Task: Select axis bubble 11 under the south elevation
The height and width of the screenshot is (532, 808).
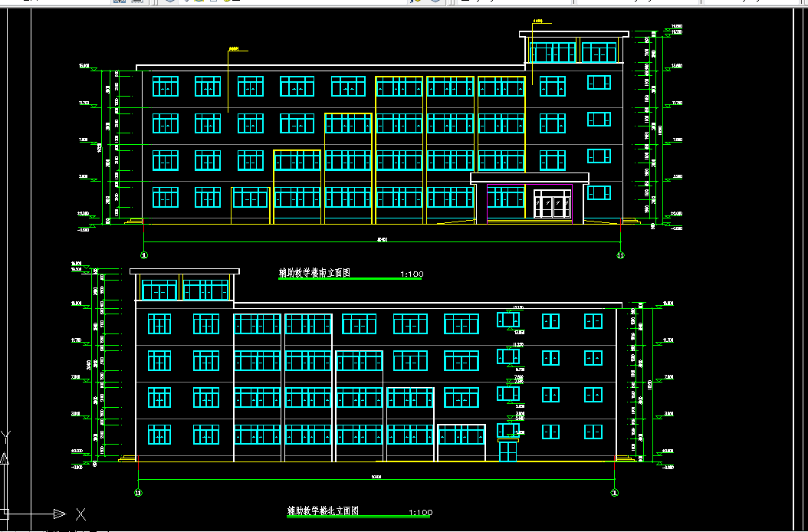Action: coord(620,255)
